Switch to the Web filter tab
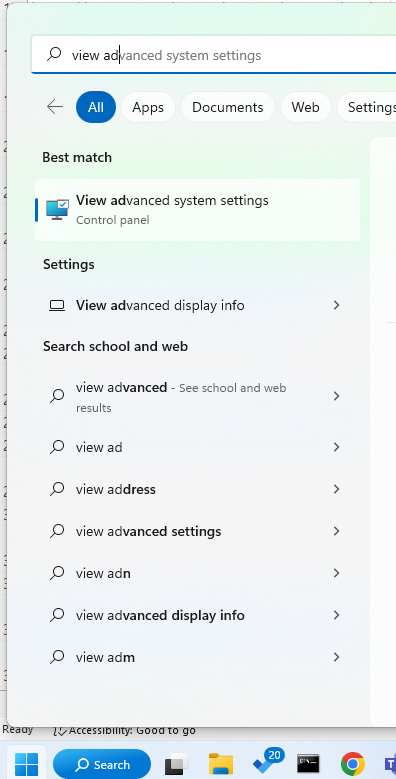 [305, 107]
